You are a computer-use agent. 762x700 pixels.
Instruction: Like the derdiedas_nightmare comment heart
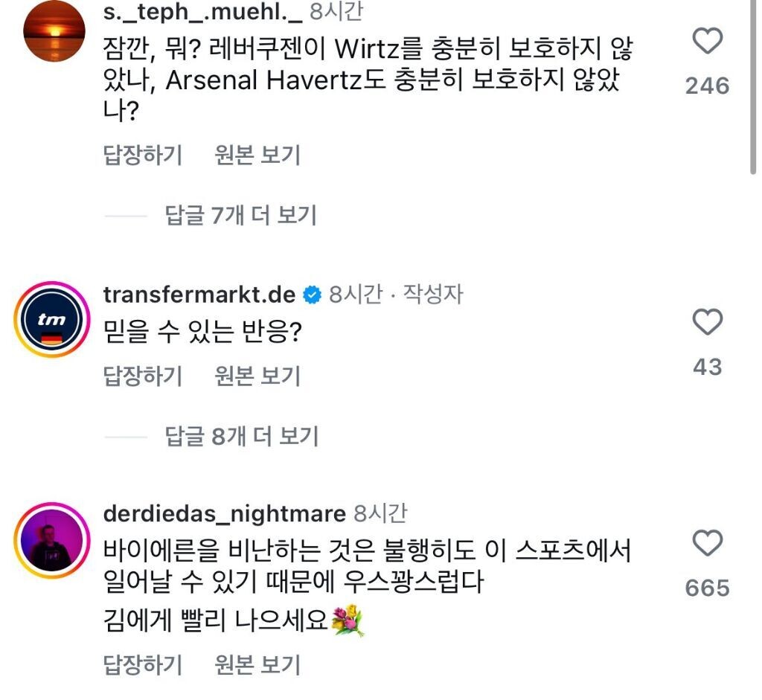(707, 542)
